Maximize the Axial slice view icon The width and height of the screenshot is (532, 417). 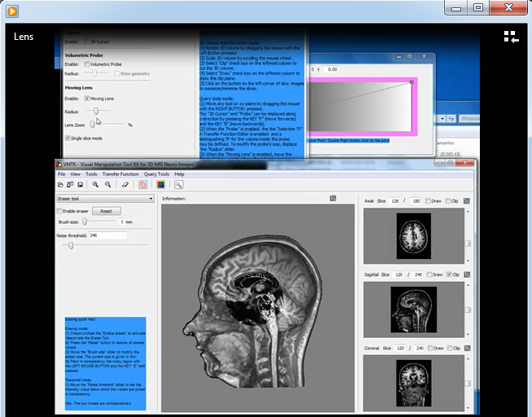click(467, 201)
